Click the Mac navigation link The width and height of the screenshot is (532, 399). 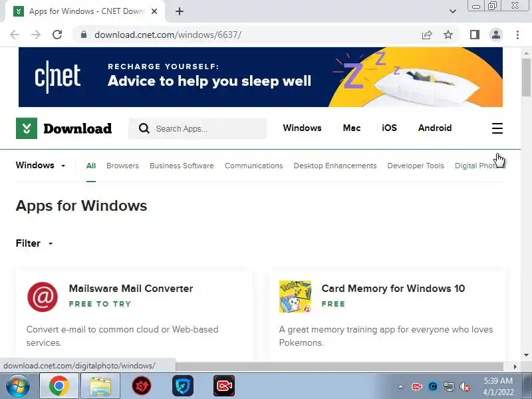pyautogui.click(x=352, y=128)
